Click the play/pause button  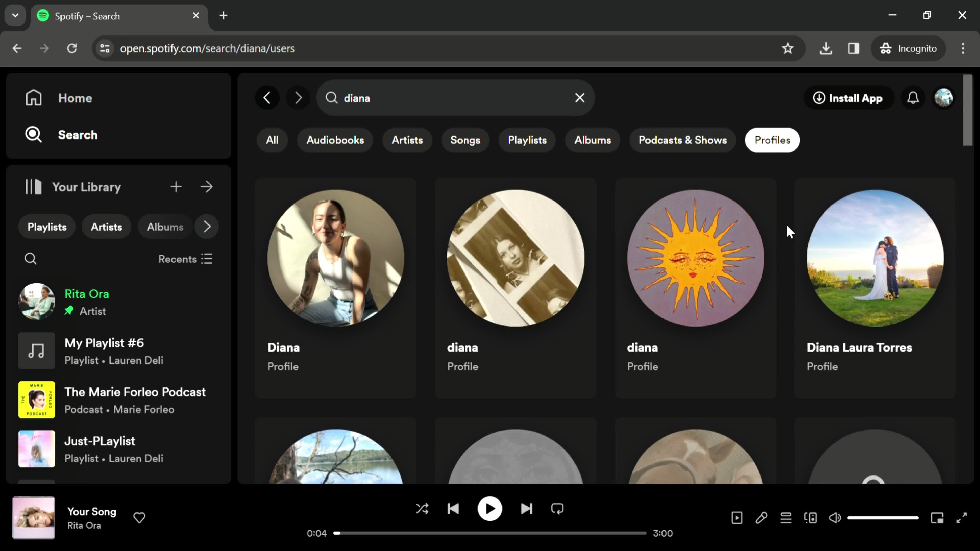point(490,509)
